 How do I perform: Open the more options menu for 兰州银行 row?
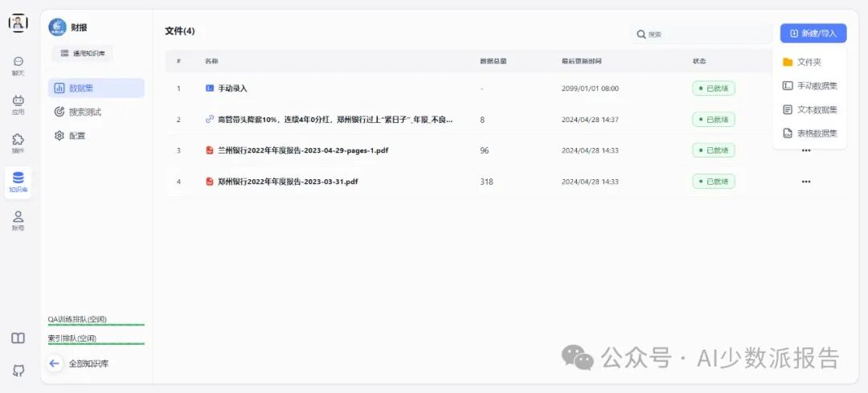coord(806,150)
